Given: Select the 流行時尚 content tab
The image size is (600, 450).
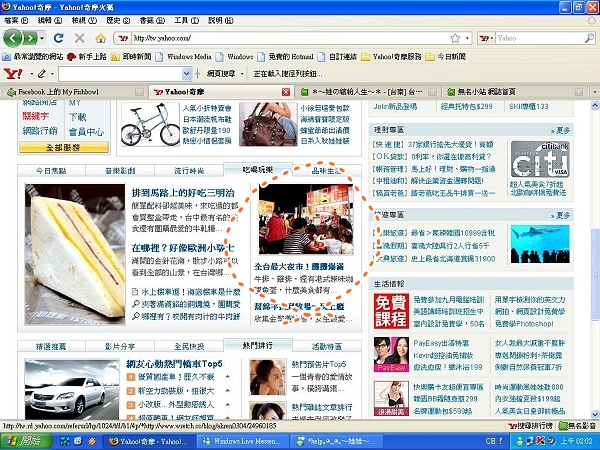Looking at the screenshot, I should click(189, 171).
